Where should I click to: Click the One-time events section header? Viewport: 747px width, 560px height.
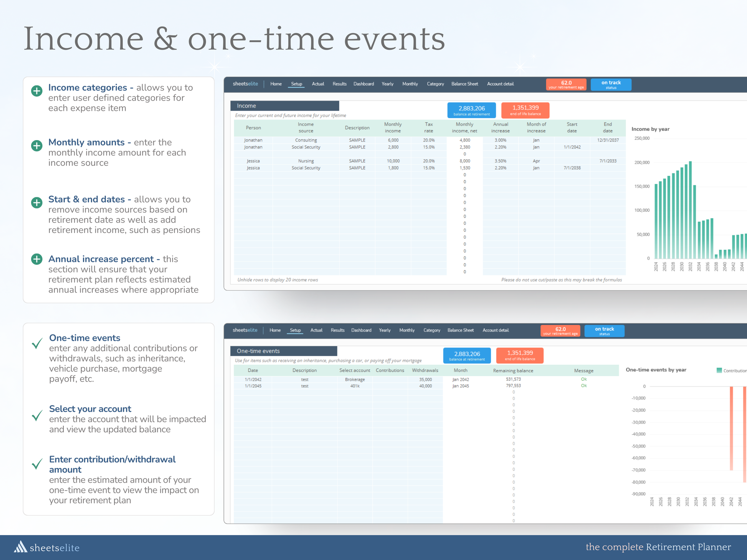point(284,351)
